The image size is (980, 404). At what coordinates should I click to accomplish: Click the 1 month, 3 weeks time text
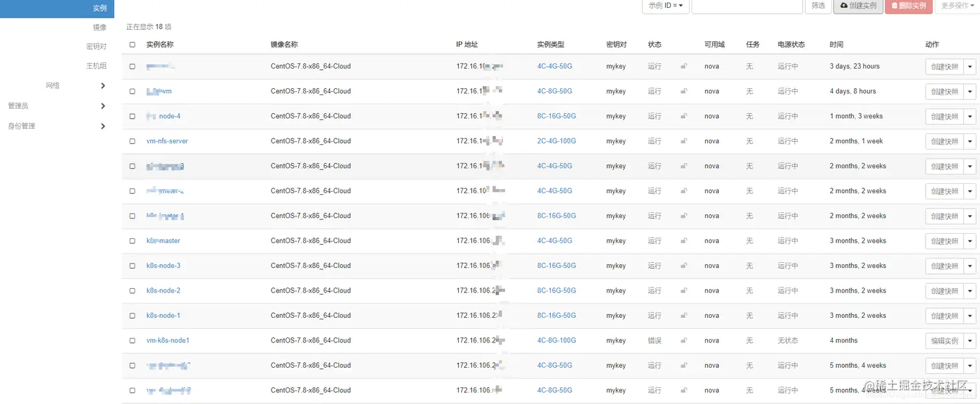[x=856, y=117]
